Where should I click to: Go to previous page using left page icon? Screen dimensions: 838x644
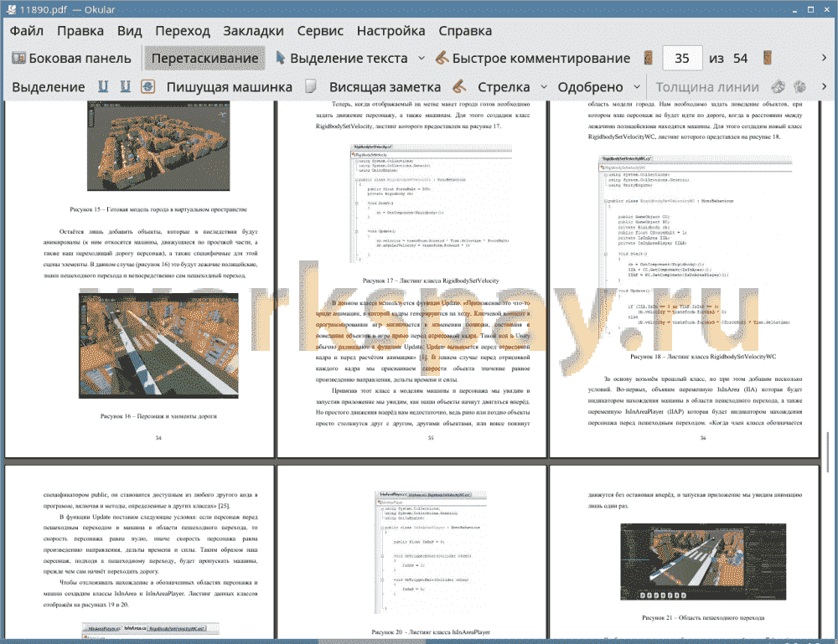(649, 59)
